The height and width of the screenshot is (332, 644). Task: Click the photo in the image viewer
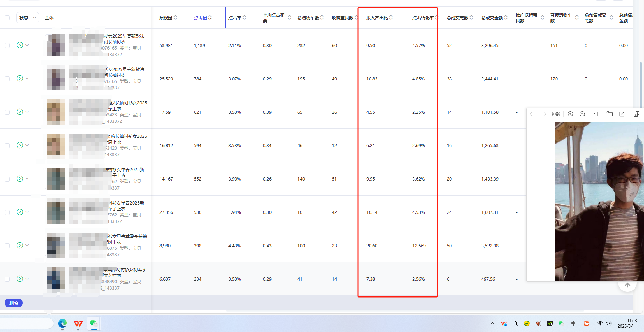[599, 201]
